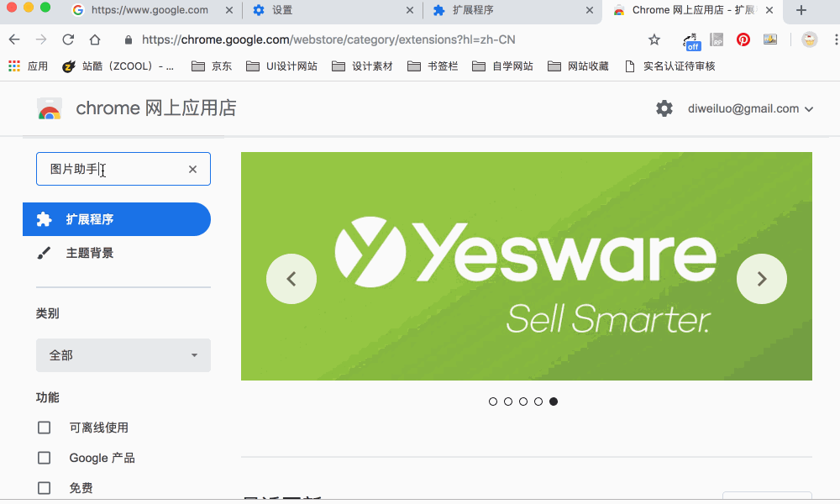The height and width of the screenshot is (504, 840).
Task: Bookmark this page with the star icon
Action: (x=654, y=39)
